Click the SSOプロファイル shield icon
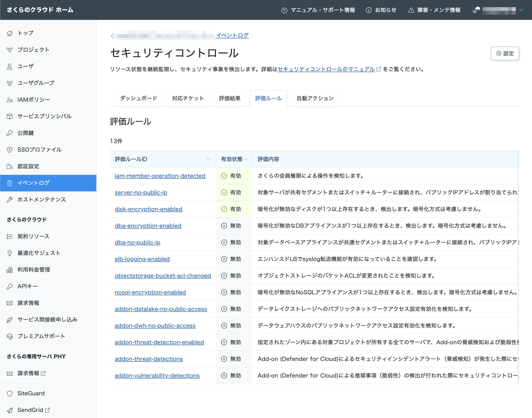The width and height of the screenshot is (532, 418). click(x=9, y=150)
